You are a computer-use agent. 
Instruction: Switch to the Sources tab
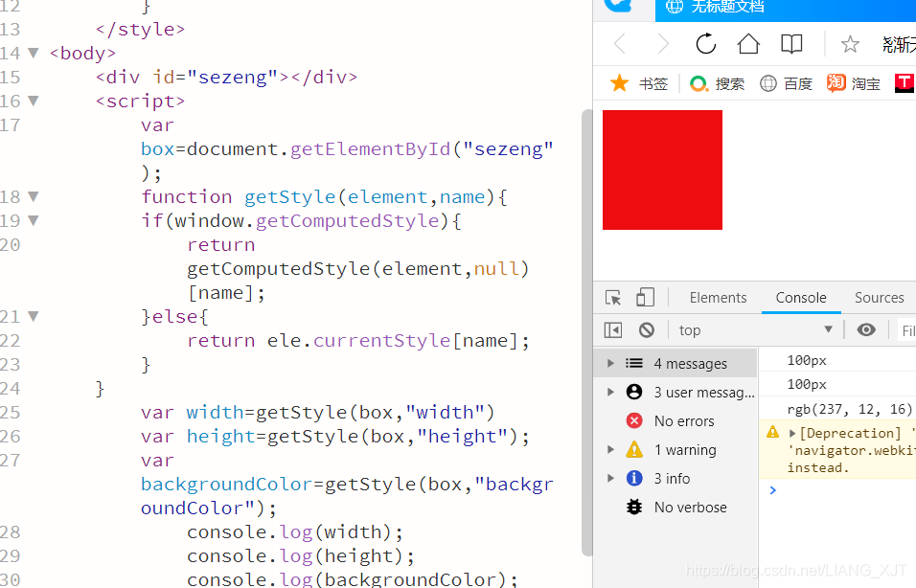pos(880,298)
